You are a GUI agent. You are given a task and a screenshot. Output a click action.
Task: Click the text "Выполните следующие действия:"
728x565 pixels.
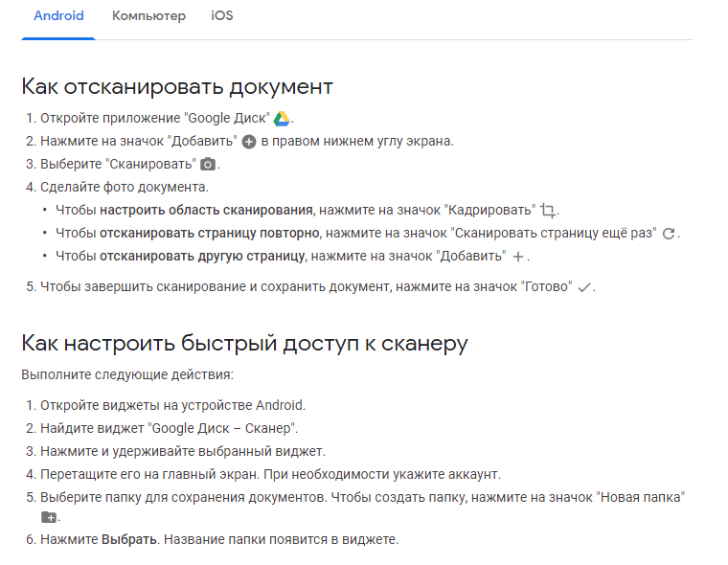coord(127,374)
